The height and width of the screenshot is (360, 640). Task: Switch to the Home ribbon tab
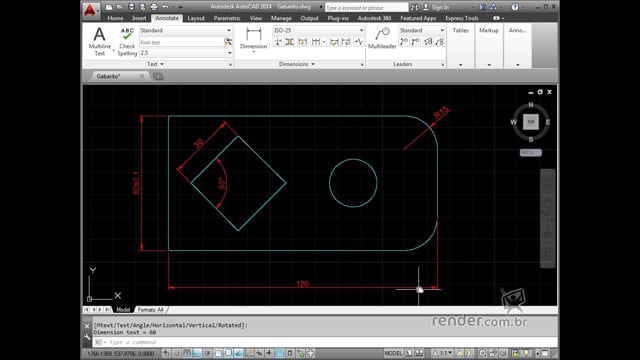click(x=115, y=18)
